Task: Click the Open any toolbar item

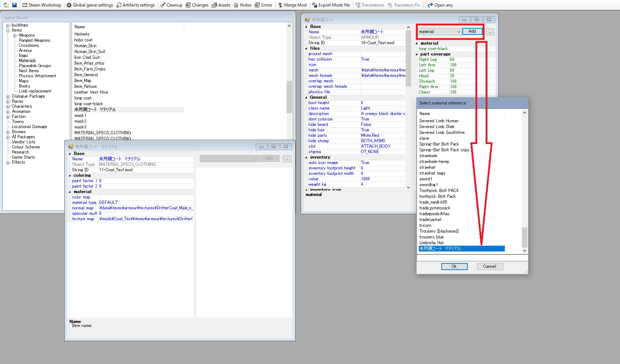Action: point(440,5)
